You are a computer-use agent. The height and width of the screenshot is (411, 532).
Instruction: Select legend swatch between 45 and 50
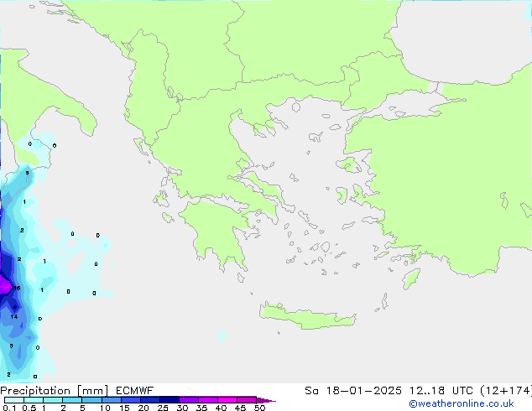coord(247,400)
